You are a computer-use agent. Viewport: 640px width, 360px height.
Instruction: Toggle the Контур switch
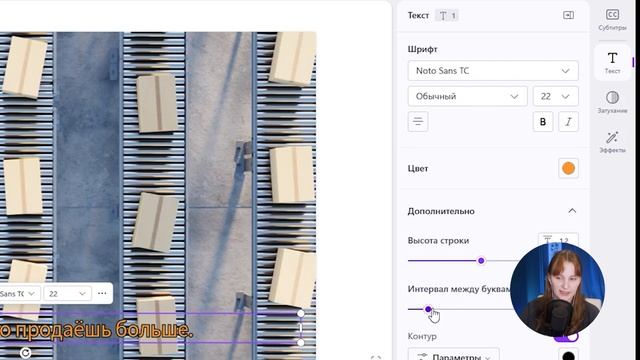click(x=567, y=337)
